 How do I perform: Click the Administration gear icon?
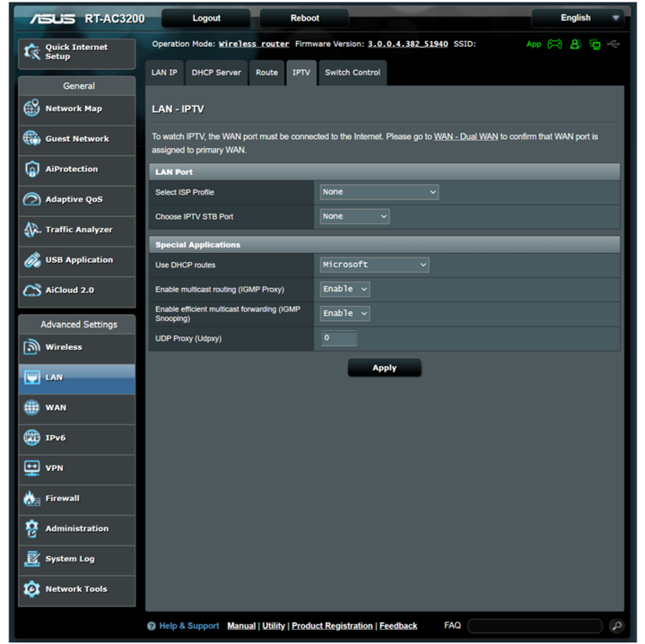point(31,528)
